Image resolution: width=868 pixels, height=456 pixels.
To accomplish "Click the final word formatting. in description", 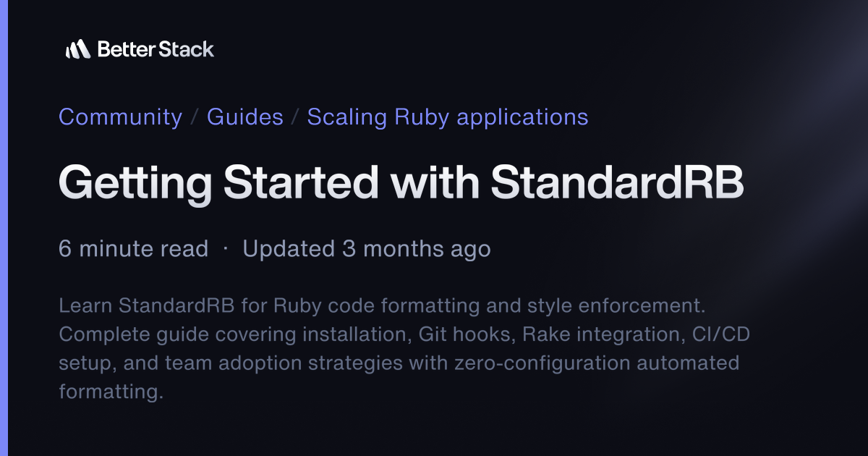I will pos(109,392).
